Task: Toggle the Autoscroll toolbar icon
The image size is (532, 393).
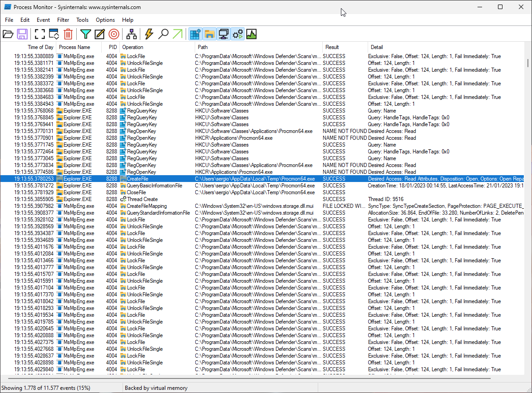Action: tap(54, 34)
